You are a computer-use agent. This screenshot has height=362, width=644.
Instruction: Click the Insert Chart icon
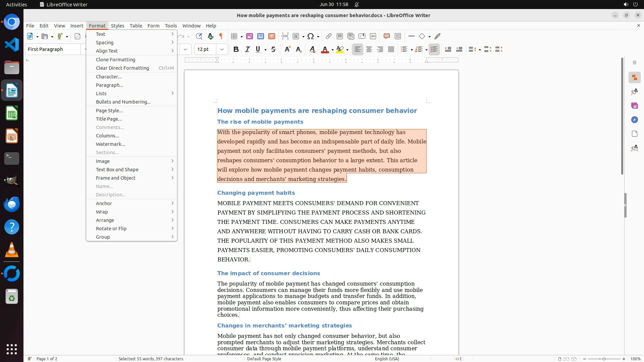261,36
